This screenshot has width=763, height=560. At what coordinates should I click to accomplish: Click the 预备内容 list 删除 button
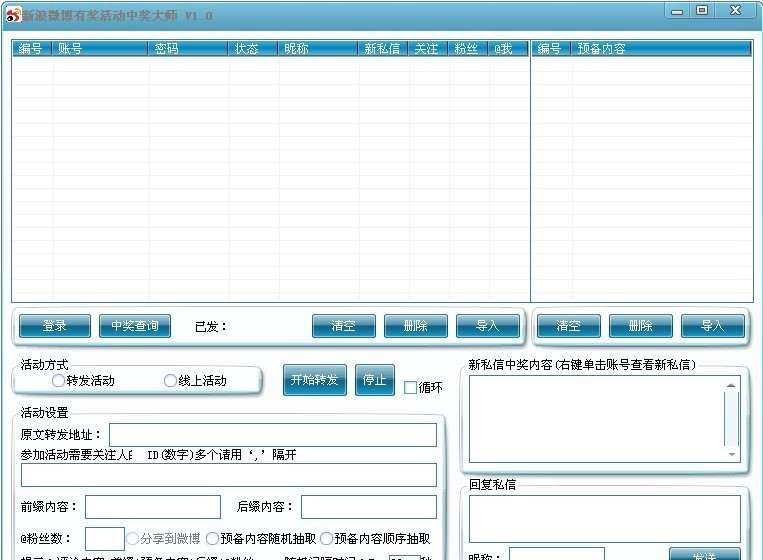coord(641,325)
